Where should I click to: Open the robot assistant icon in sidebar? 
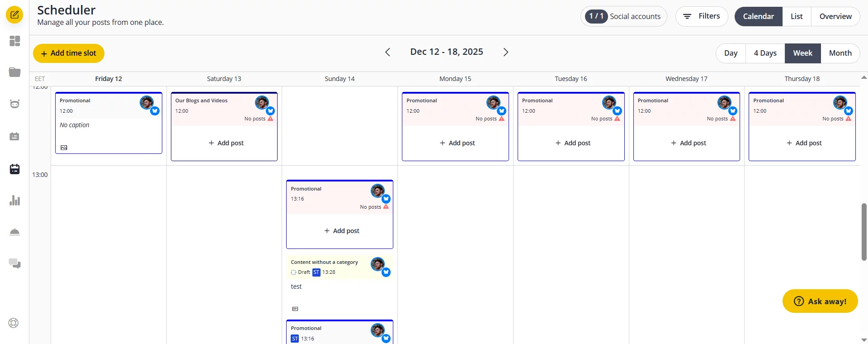coord(14,104)
